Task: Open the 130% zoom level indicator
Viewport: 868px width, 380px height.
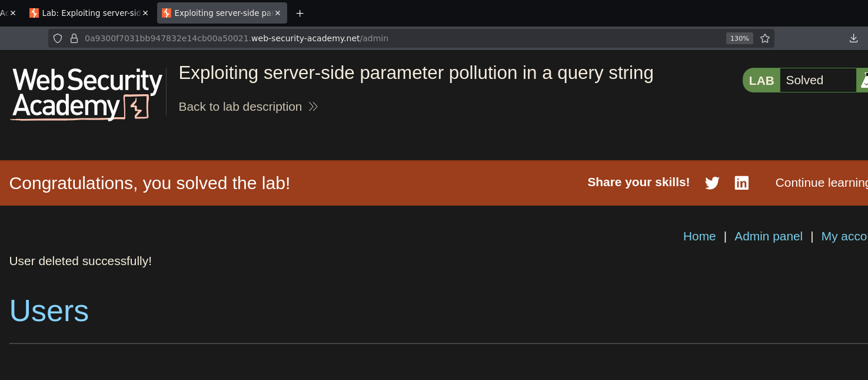Action: coord(740,38)
